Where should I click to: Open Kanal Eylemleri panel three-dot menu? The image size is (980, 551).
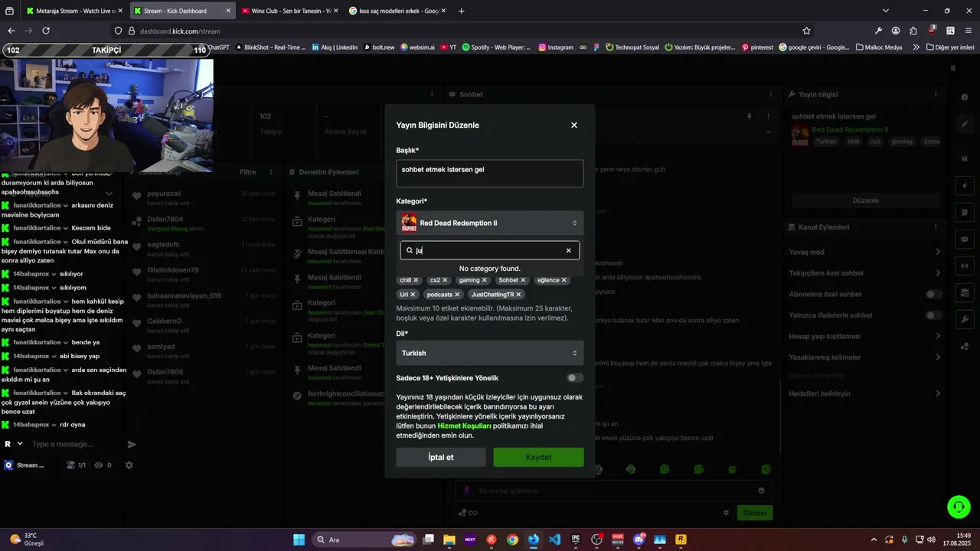coord(935,227)
